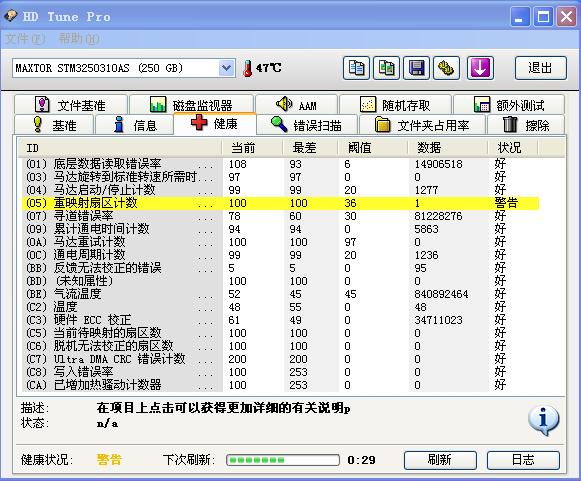This screenshot has width=581, height=481.
Task: Click the 最差 column header
Action: coord(311,148)
